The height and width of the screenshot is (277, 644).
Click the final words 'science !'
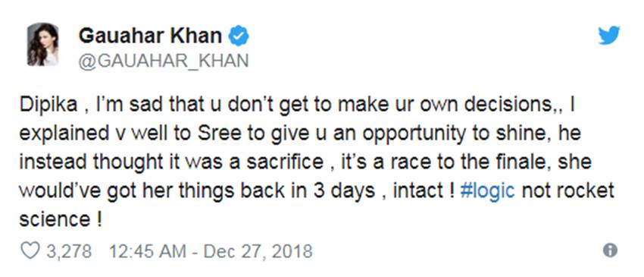[61, 219]
